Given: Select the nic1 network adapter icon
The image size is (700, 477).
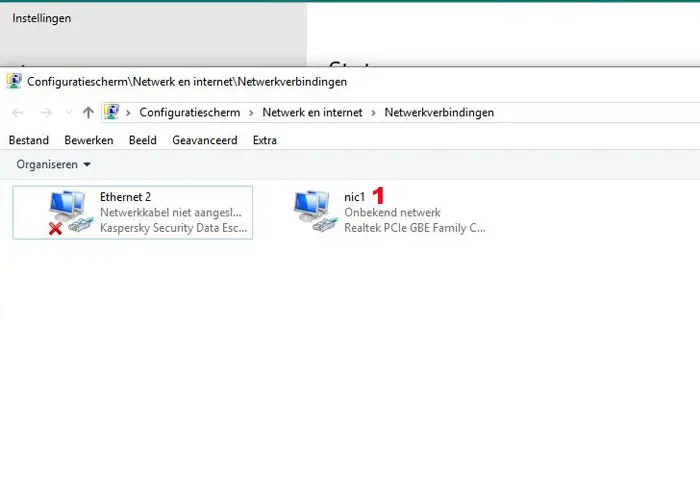Looking at the screenshot, I should pyautogui.click(x=315, y=212).
